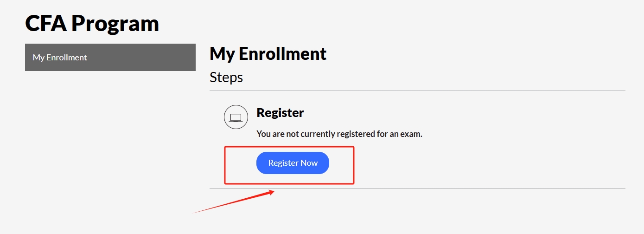Click the divider line below Register Now

[464, 188]
